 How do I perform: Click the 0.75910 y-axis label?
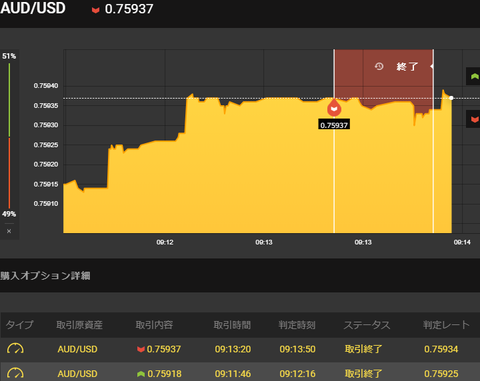click(46, 204)
